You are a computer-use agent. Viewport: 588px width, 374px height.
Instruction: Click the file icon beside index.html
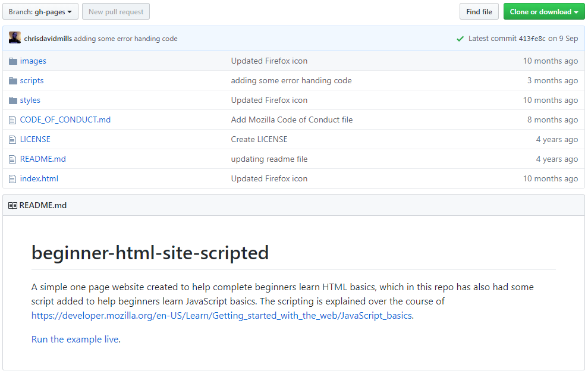click(12, 178)
